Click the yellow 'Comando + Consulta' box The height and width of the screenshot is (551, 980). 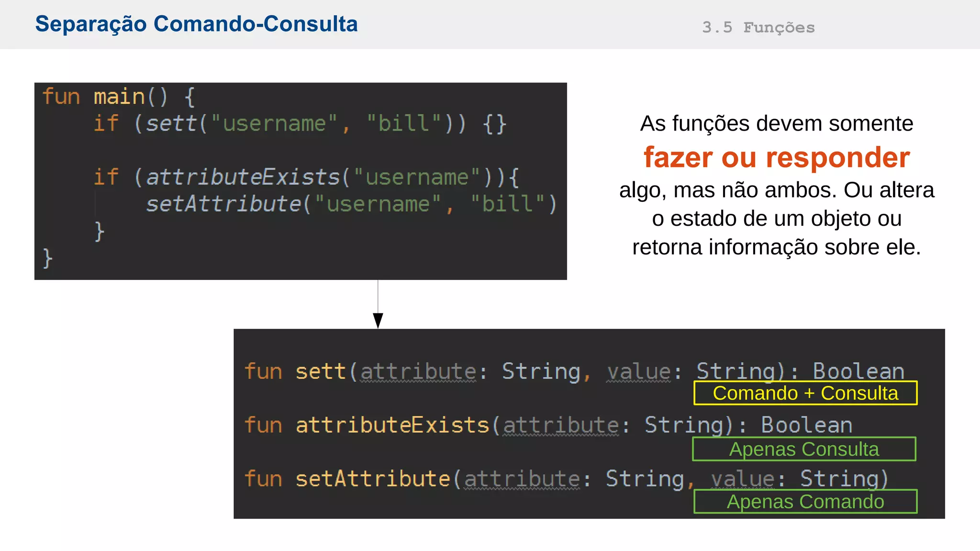805,393
